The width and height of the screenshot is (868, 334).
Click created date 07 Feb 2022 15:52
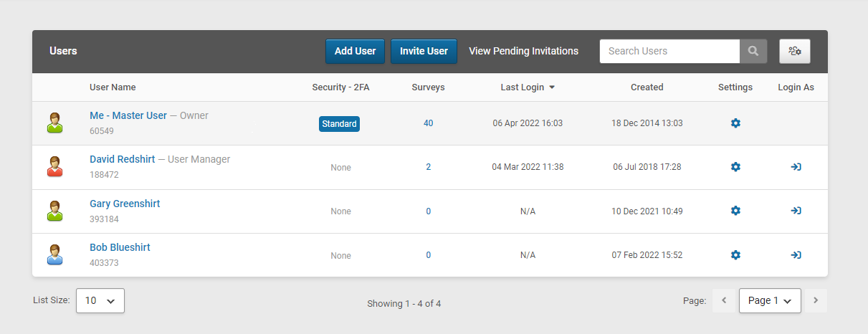click(647, 255)
